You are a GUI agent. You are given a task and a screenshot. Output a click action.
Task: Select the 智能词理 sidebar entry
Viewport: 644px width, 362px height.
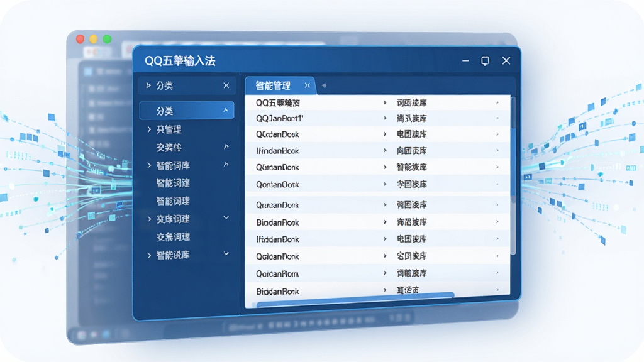173,201
